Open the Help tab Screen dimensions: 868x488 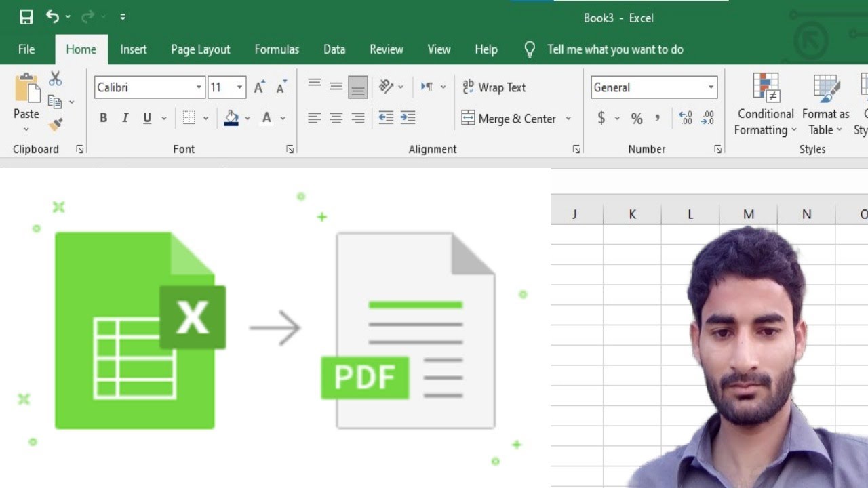(x=486, y=49)
